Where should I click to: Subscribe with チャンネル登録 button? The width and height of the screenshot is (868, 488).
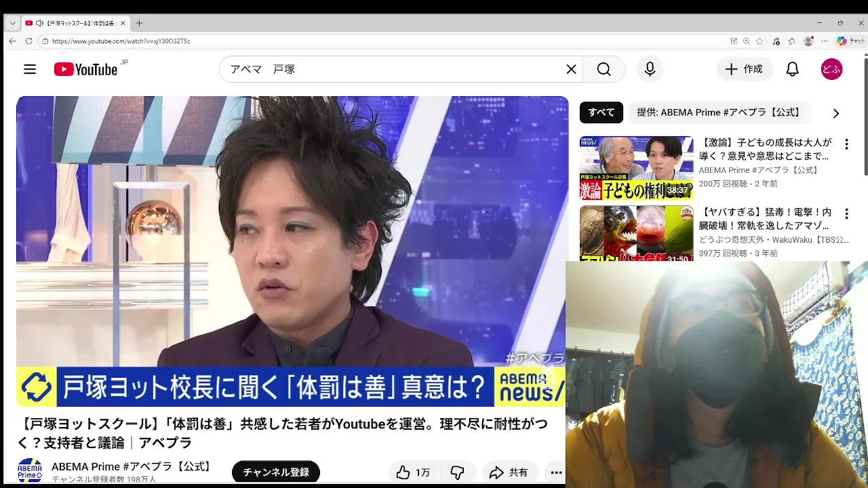pos(275,472)
